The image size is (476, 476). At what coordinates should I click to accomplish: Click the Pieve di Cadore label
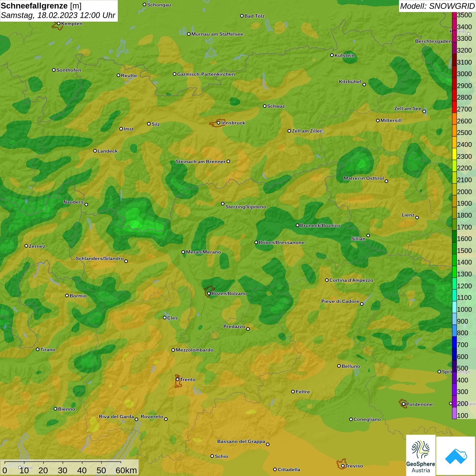340,301
